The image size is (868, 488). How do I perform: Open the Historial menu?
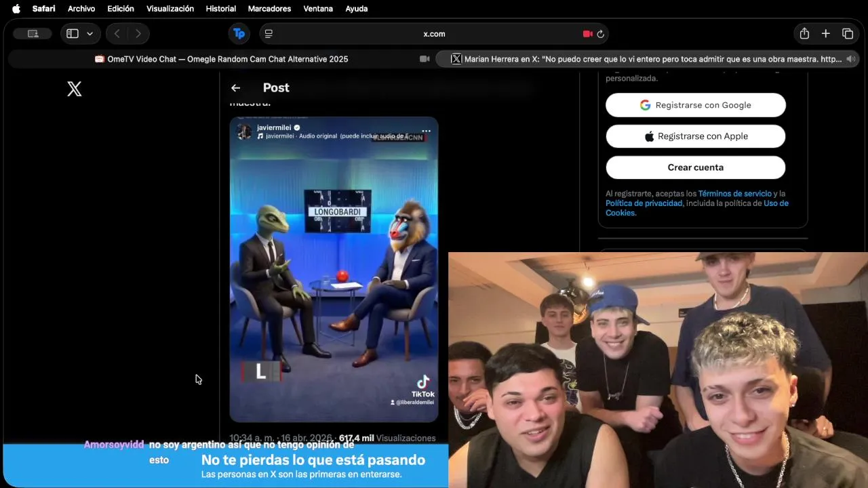pyautogui.click(x=221, y=9)
